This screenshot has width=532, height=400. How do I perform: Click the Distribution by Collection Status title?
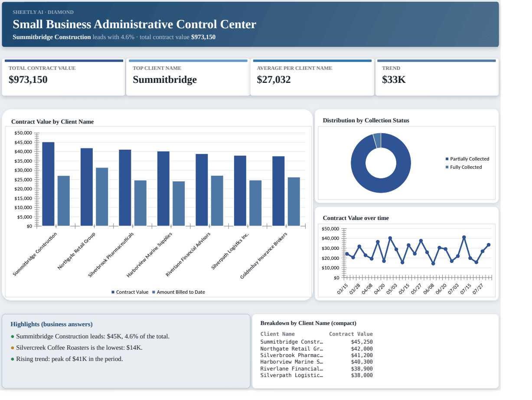click(366, 121)
